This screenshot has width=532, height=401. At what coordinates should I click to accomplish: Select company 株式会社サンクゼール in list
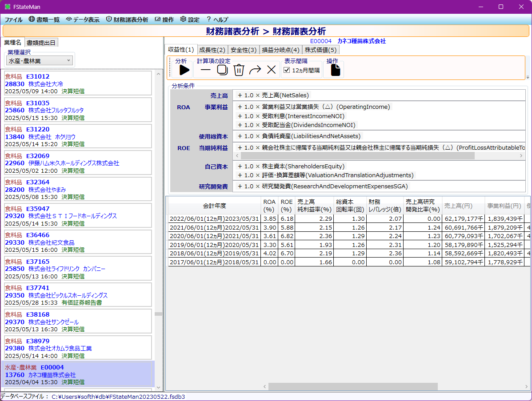click(78, 322)
